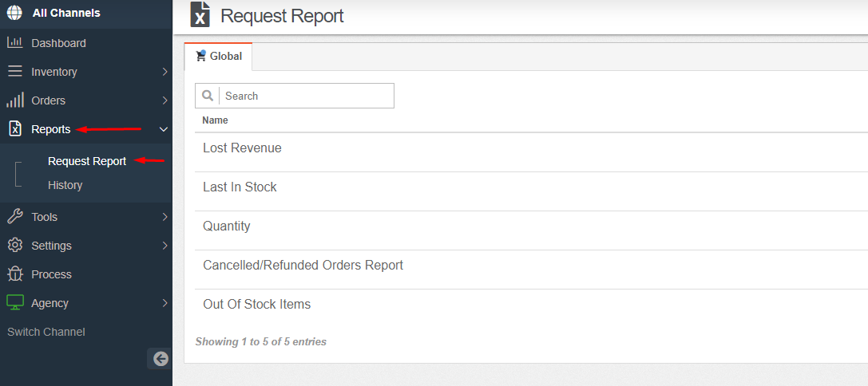The image size is (868, 386).
Task: Expand the Orders submenu chevron
Action: pyautogui.click(x=164, y=100)
